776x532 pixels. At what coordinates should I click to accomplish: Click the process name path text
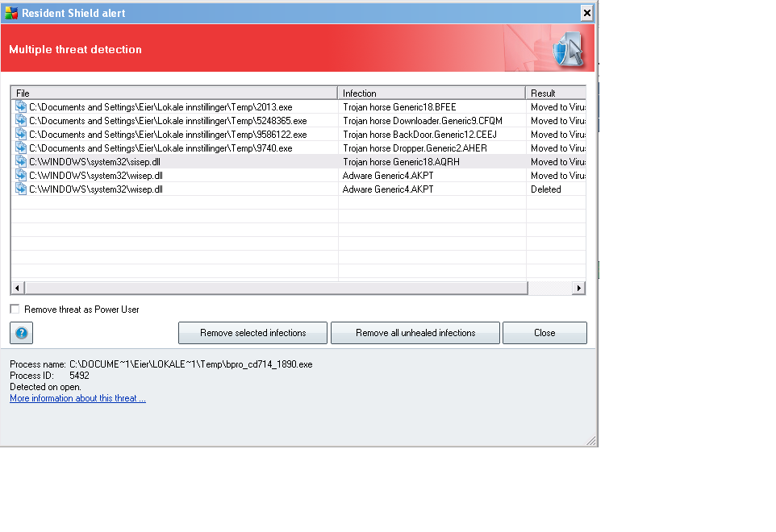point(191,364)
